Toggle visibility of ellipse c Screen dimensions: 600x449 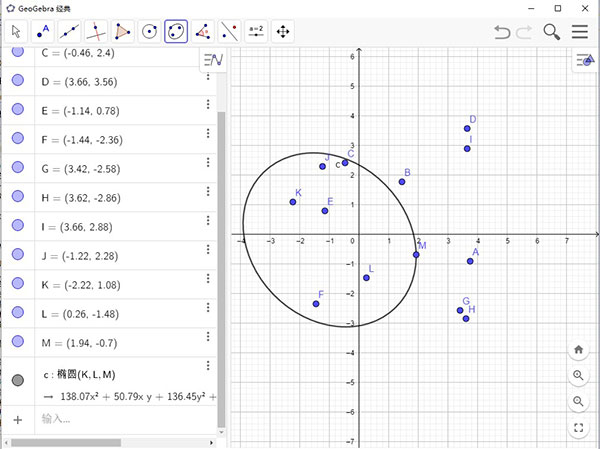(x=18, y=380)
